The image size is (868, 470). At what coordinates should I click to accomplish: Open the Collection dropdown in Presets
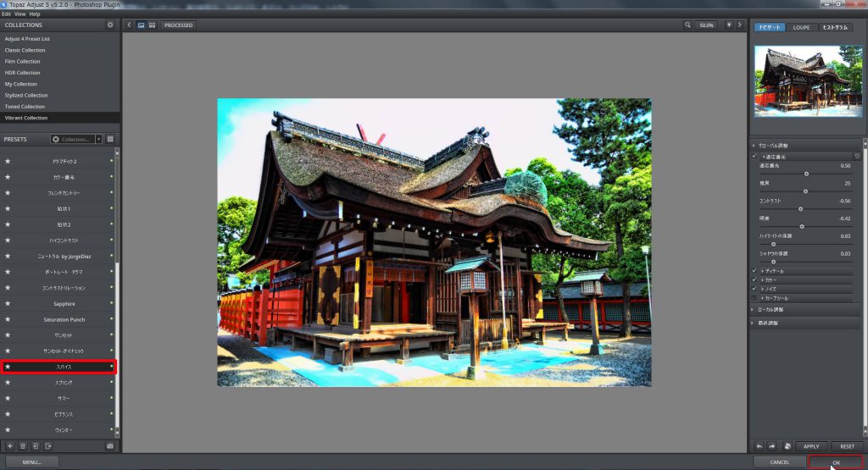76,139
